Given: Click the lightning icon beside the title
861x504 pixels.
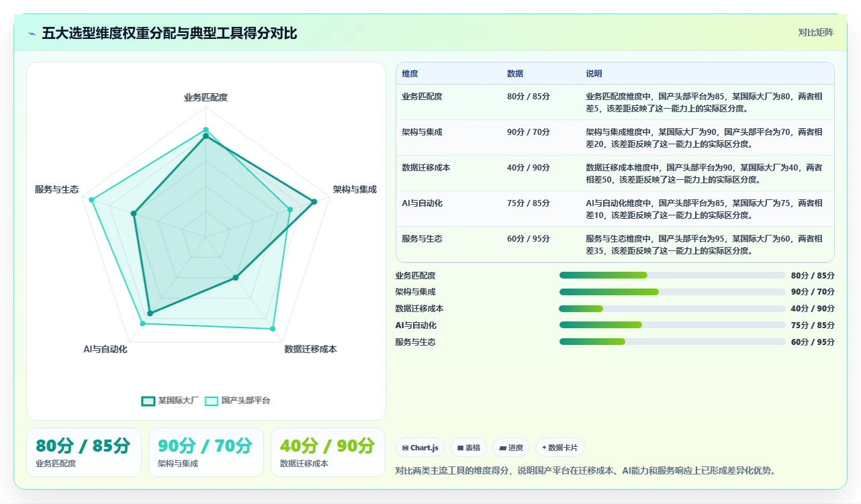Looking at the screenshot, I should (x=32, y=34).
